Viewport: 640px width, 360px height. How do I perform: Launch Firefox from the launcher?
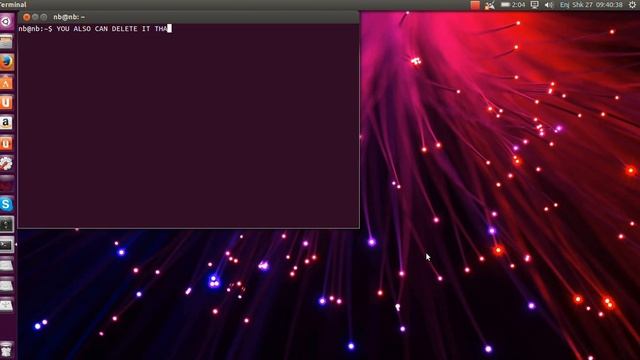(x=6, y=62)
